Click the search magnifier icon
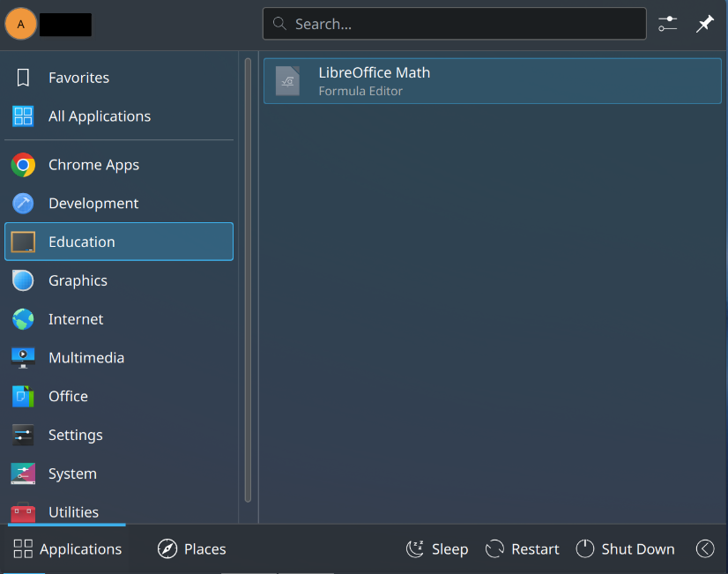The width and height of the screenshot is (728, 574). point(279,23)
